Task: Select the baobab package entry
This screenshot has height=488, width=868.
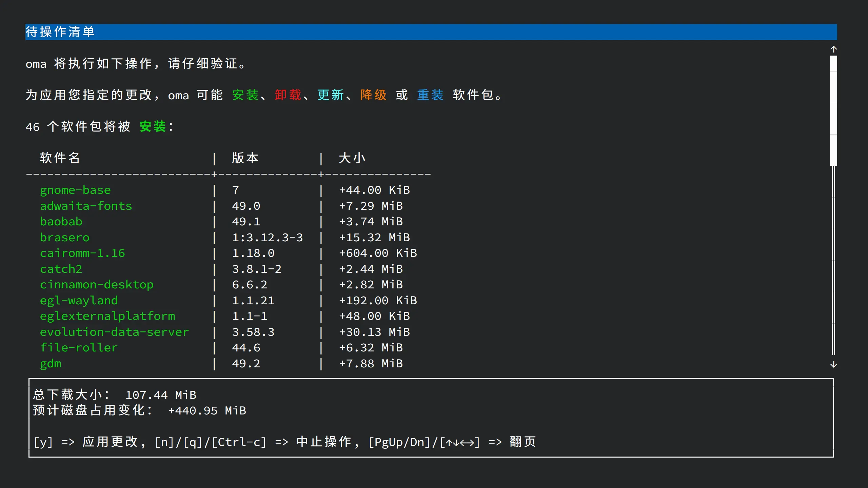Action: [61, 221]
